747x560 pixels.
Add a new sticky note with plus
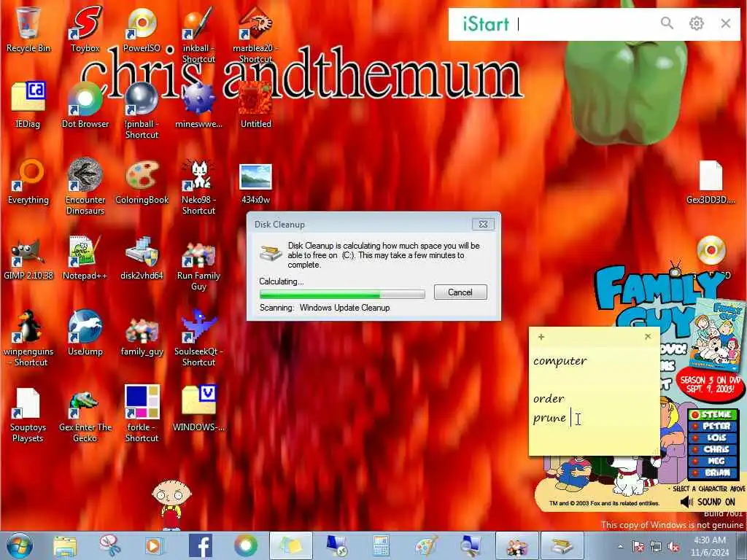pyautogui.click(x=541, y=337)
